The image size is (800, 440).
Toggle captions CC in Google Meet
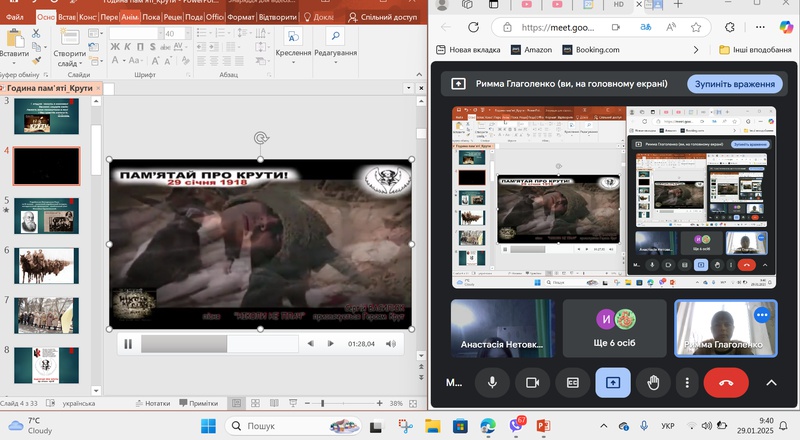(x=573, y=382)
